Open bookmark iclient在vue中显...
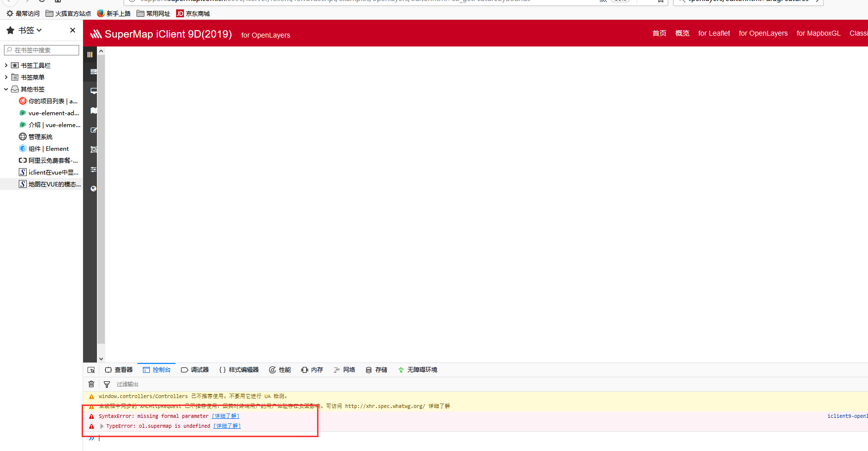This screenshot has height=451, width=868. pyautogui.click(x=48, y=172)
